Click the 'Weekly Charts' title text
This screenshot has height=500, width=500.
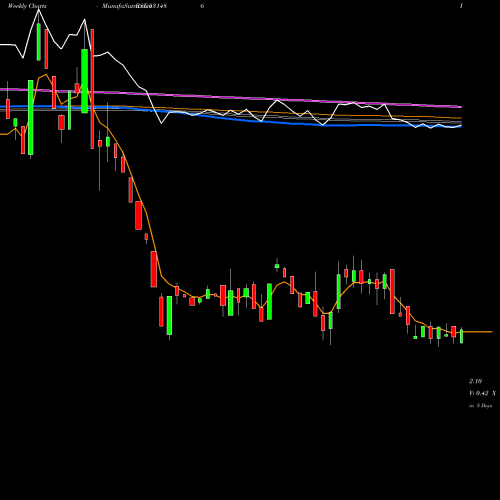pyautogui.click(x=27, y=6)
